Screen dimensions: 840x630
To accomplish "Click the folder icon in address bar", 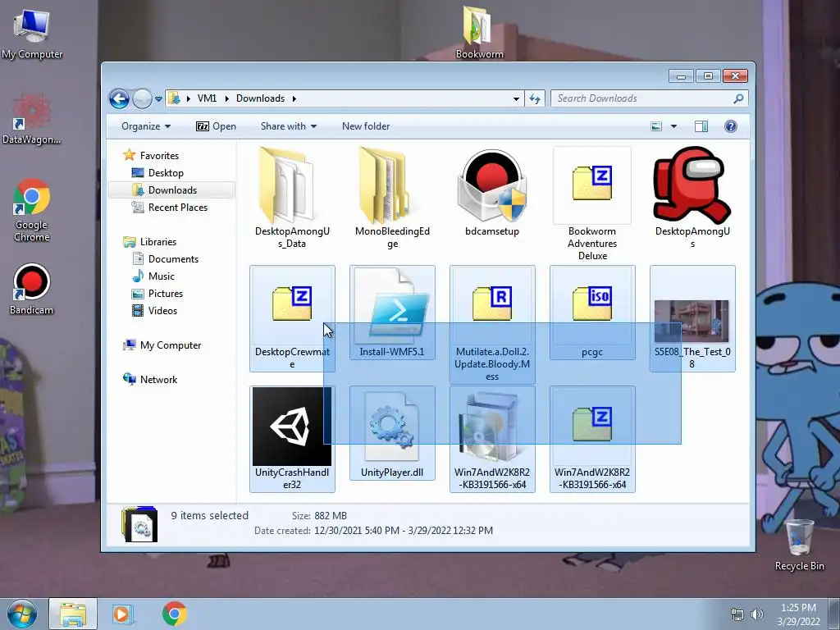I will [174, 98].
